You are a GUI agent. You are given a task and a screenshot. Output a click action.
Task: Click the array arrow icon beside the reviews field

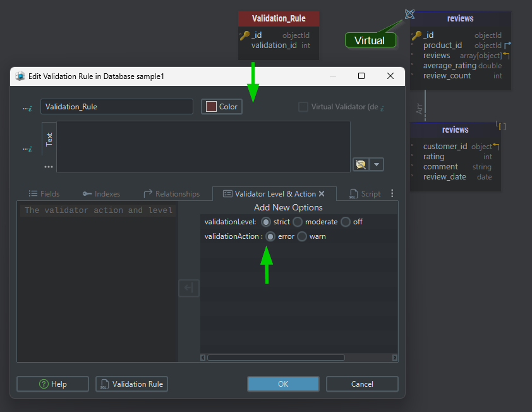click(506, 56)
